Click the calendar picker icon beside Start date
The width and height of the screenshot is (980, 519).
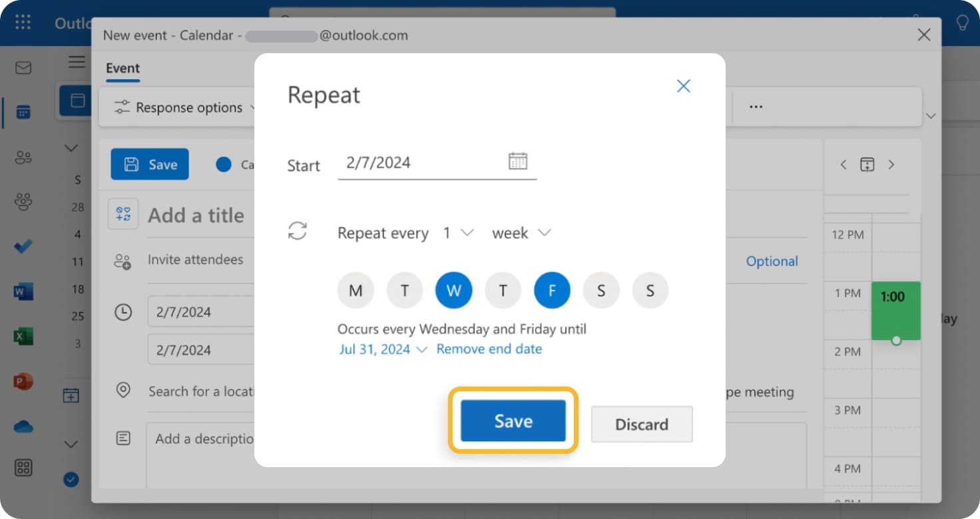(517, 161)
